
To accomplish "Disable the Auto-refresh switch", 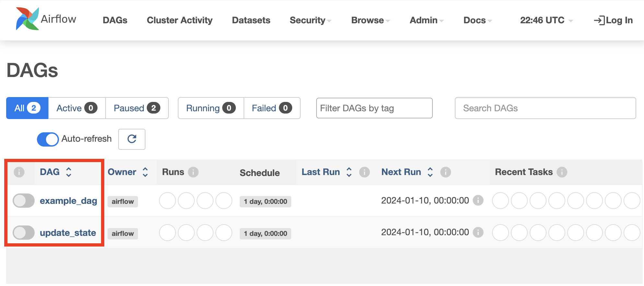I will 48,139.
